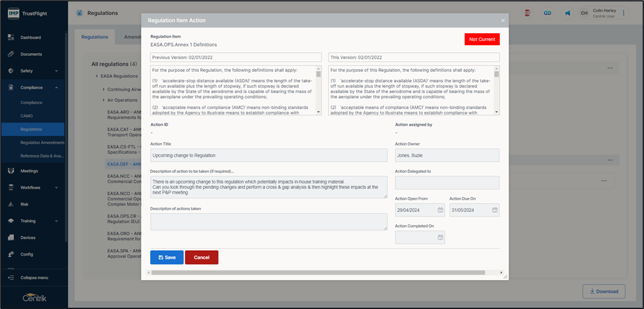The width and height of the screenshot is (644, 309).
Task: Click the Not Current status badge
Action: coord(482,39)
